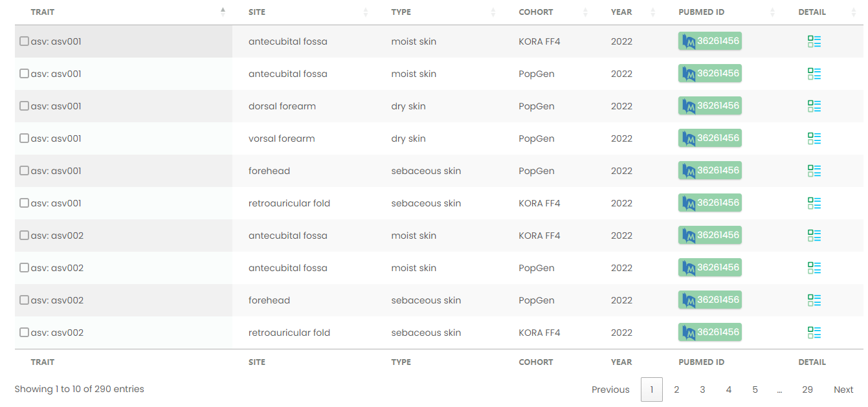The image size is (868, 407).
Task: Click the Next pagination button
Action: [843, 390]
